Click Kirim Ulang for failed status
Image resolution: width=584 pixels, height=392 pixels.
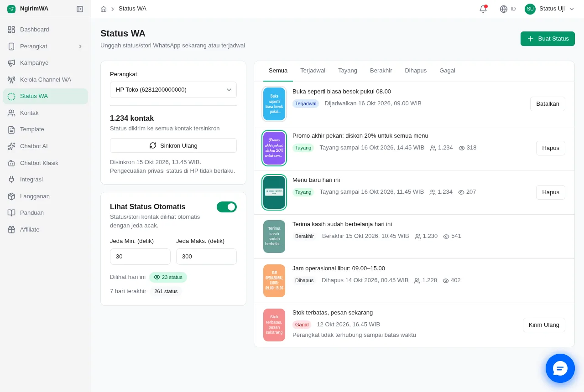pos(544,325)
